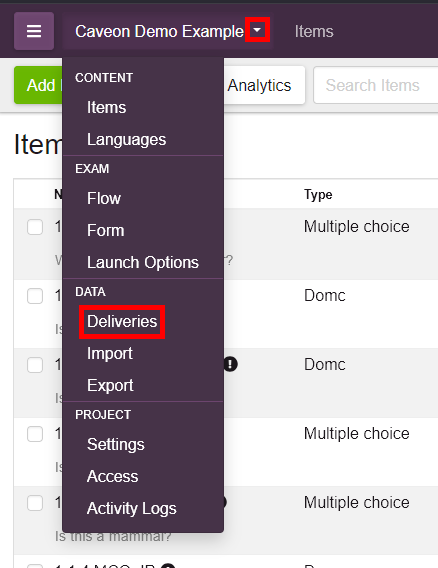Go to Deliveries under Data
This screenshot has width=438, height=568.
tap(122, 322)
